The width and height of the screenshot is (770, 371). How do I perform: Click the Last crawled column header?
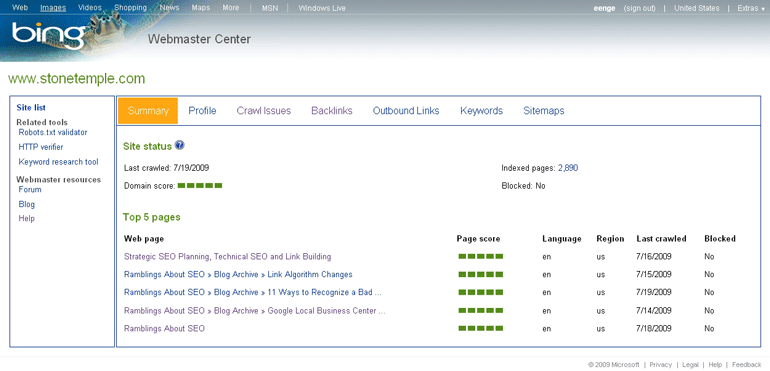(661, 238)
